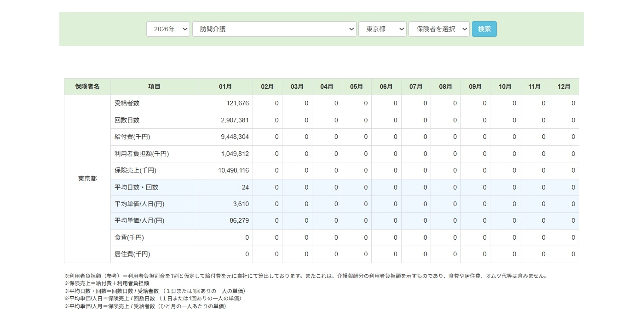Screen dimensions: 644x322
Task: Select the 平均日数・回数 row label
Action: coord(136,187)
